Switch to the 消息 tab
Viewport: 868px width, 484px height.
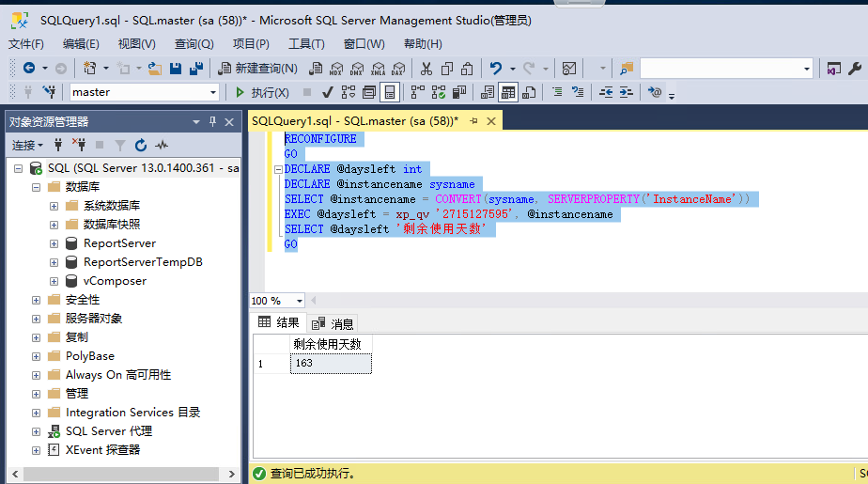click(333, 323)
